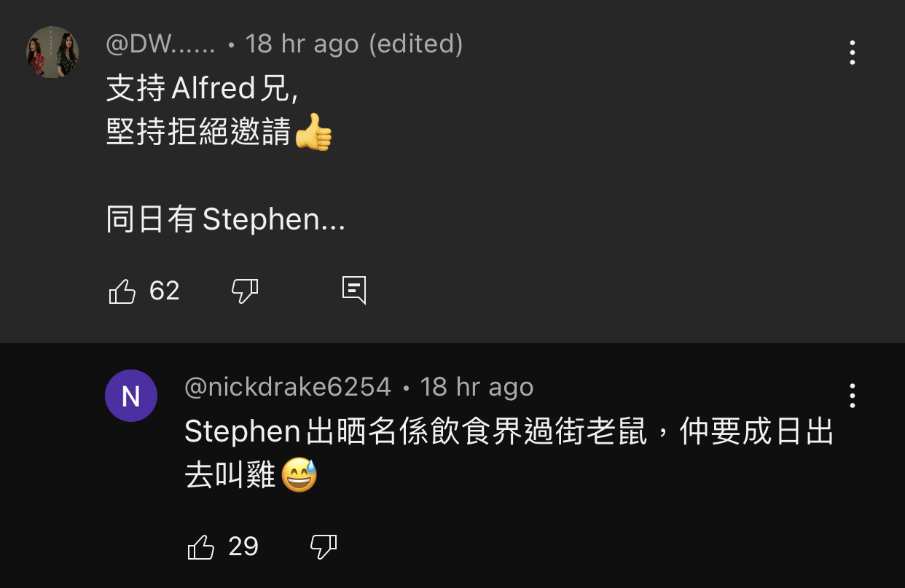Click the reply text starting with Stephen
The image size is (905, 588).
(509, 454)
